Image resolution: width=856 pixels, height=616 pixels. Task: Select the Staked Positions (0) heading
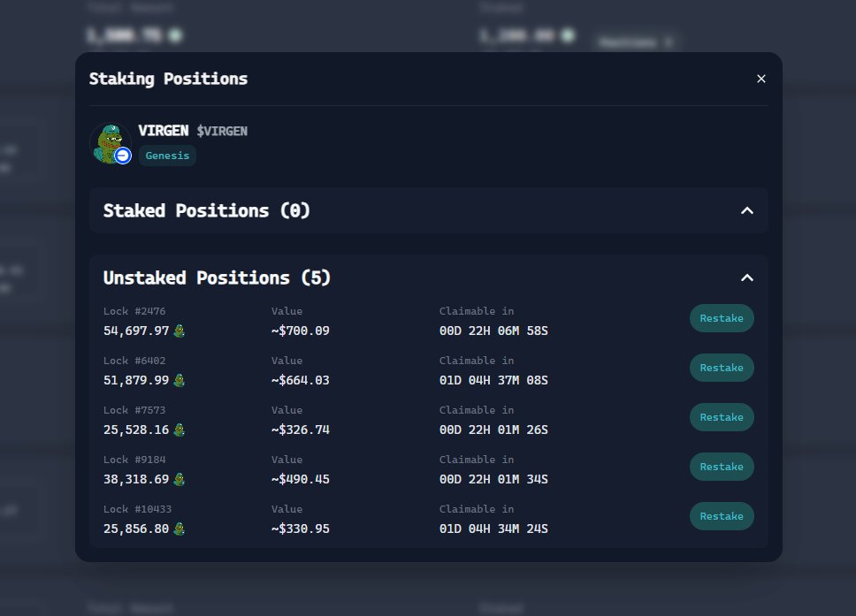tap(206, 210)
